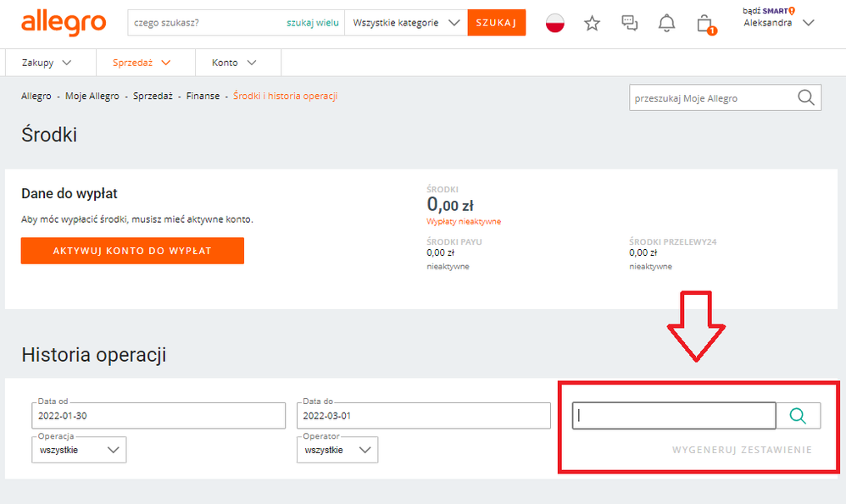The width and height of the screenshot is (846, 504).
Task: Go to Allegro breadcrumb link
Action: pos(36,96)
